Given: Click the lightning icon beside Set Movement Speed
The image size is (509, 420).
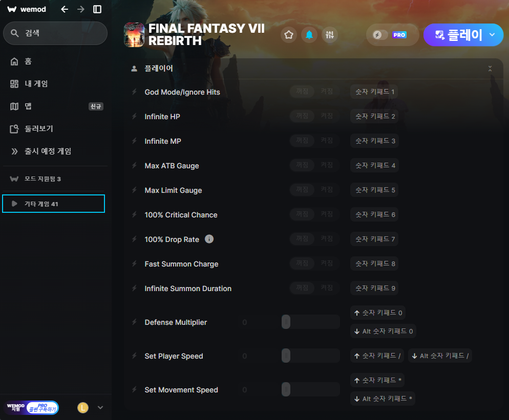Looking at the screenshot, I should pyautogui.click(x=134, y=389).
